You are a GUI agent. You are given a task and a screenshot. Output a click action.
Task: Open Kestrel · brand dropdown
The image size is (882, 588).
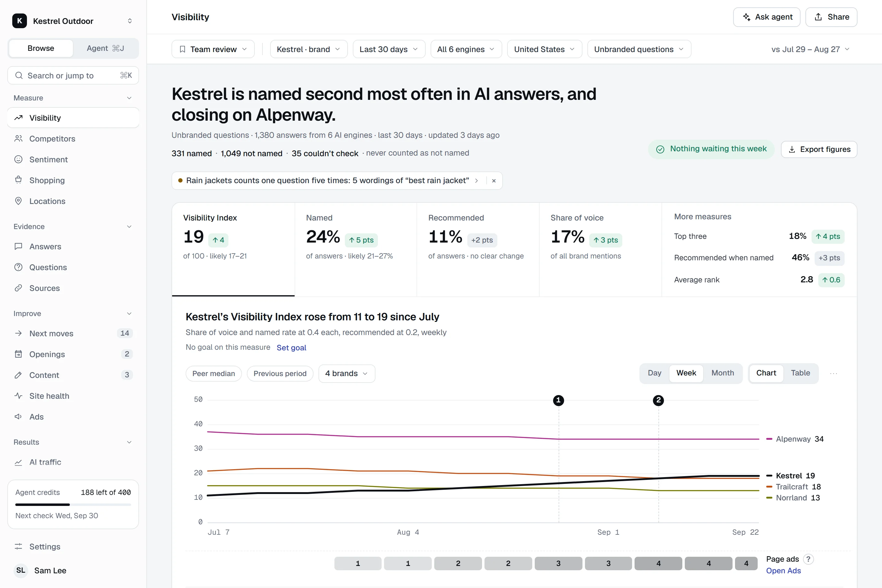tap(309, 49)
